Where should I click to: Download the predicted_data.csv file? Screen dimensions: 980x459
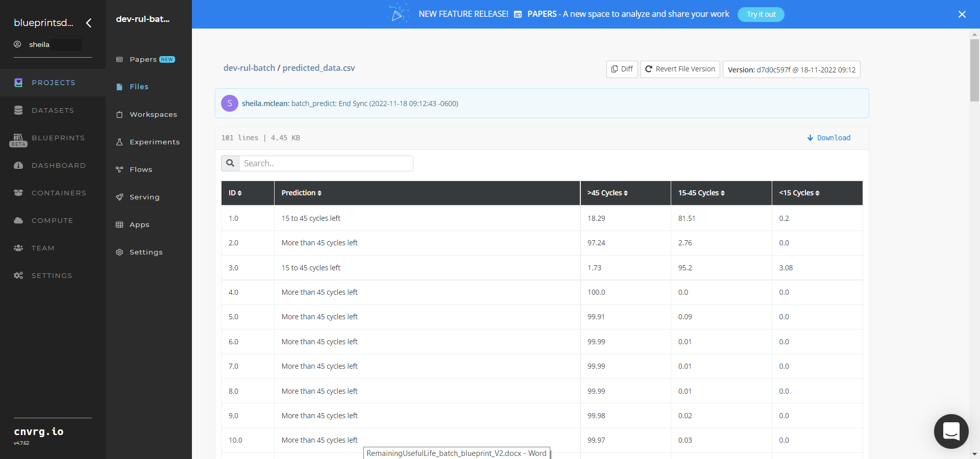829,138
